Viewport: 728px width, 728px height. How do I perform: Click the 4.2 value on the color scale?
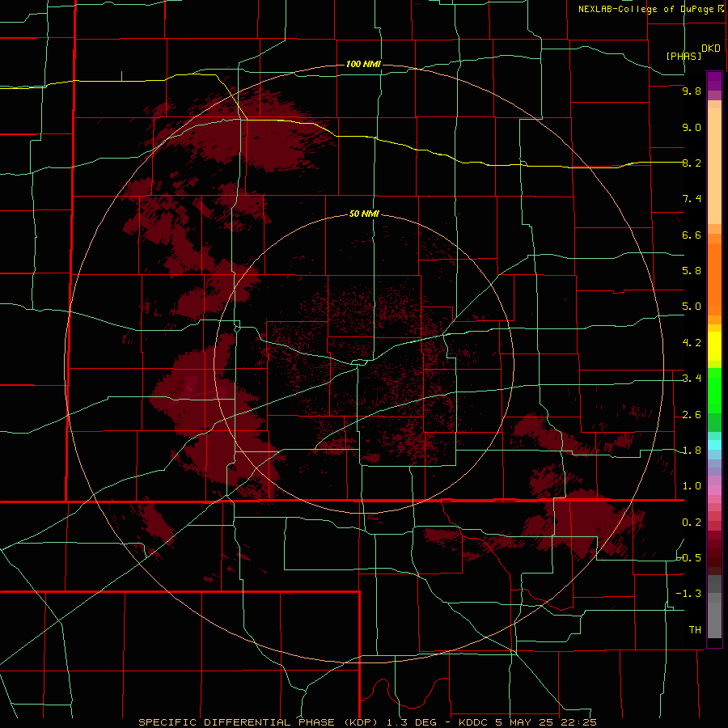click(x=692, y=343)
